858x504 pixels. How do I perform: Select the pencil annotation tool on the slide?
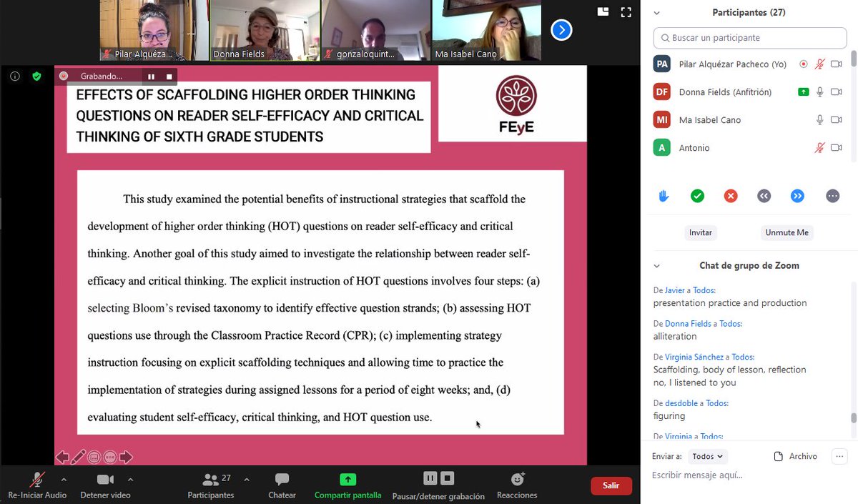(x=80, y=456)
